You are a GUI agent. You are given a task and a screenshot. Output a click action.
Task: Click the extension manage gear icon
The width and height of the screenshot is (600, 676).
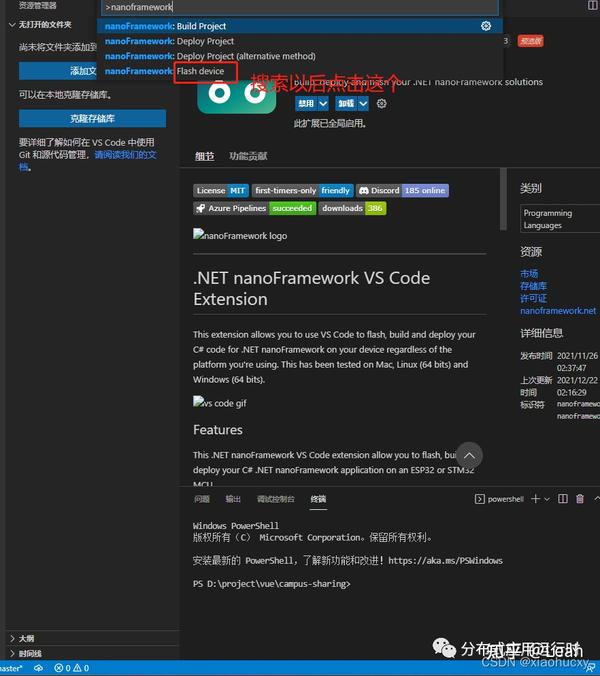point(381,103)
